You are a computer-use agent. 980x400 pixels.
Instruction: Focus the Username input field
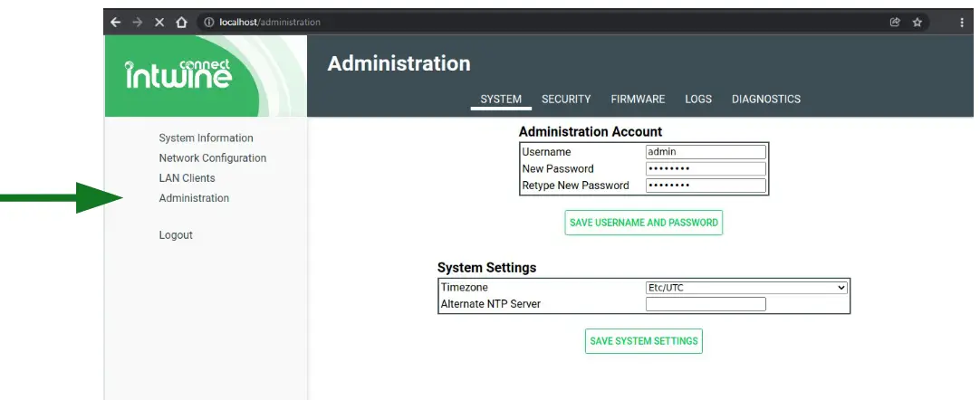tap(706, 152)
